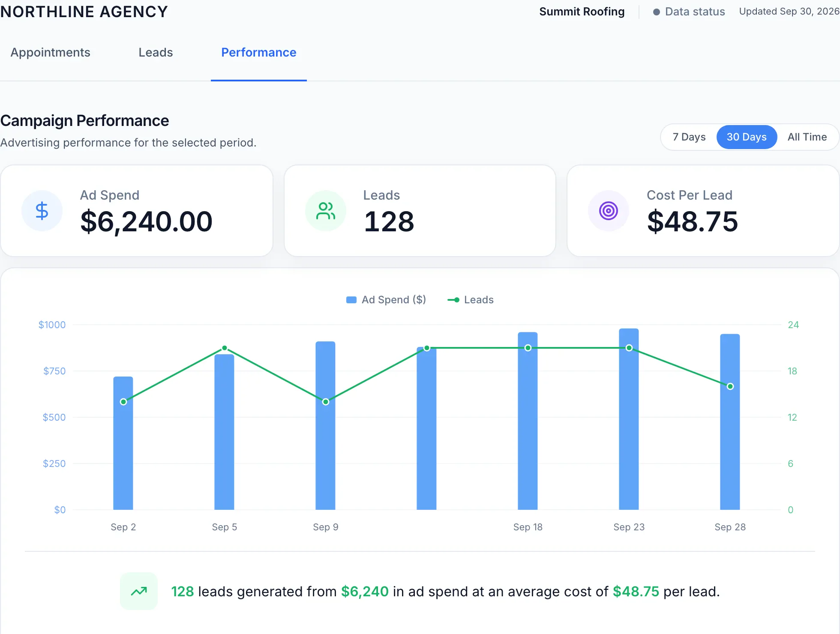Click the Updated Sep 30, 2026 text
The height and width of the screenshot is (634, 840).
[x=789, y=12]
